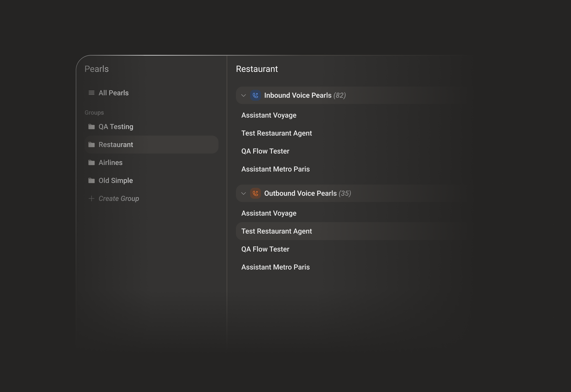This screenshot has height=392, width=571.
Task: Click the Pearls sidebar title
Action: coord(97,69)
